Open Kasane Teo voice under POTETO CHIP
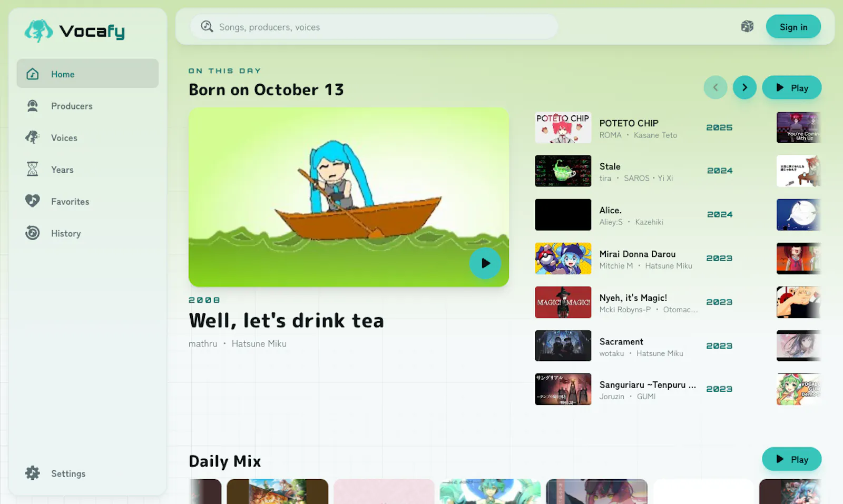The width and height of the screenshot is (843, 504). 655,135
